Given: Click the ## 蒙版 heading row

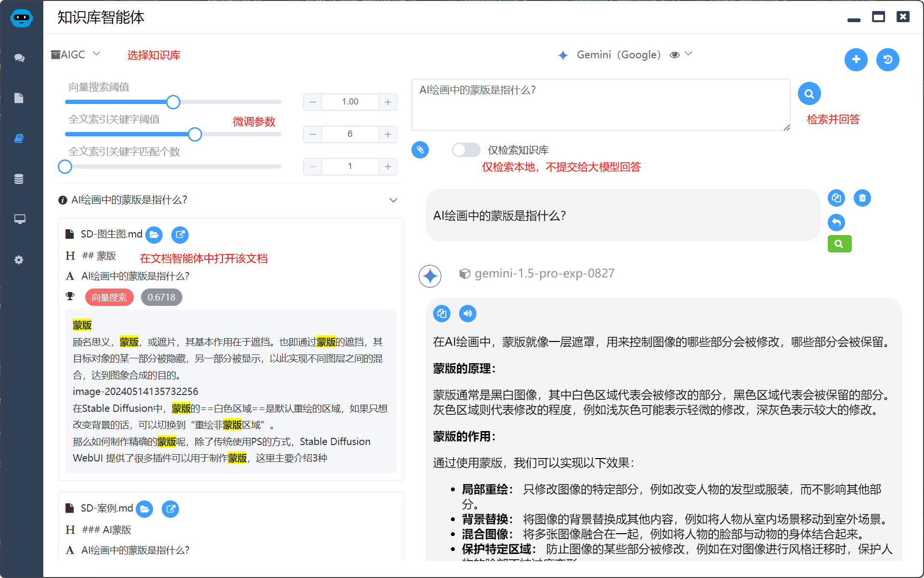Looking at the screenshot, I should tap(99, 256).
